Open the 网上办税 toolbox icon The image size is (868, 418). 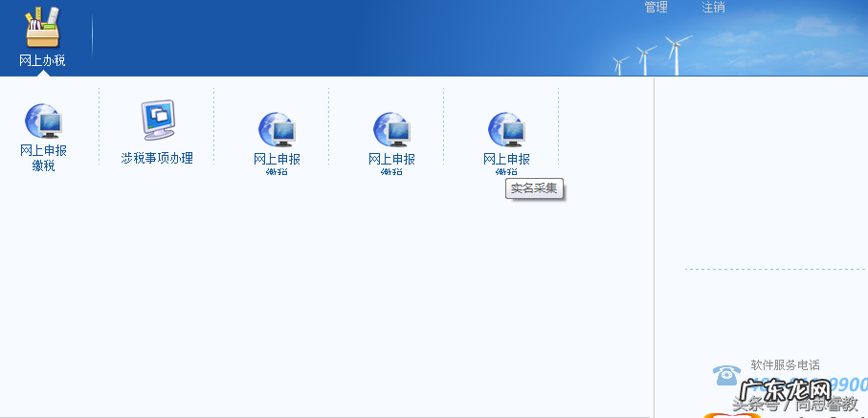coord(43,28)
